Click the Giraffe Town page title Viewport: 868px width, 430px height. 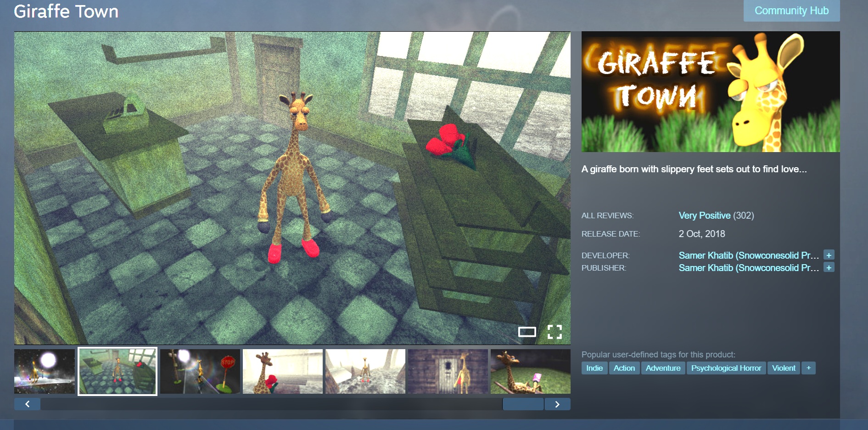[x=66, y=11]
